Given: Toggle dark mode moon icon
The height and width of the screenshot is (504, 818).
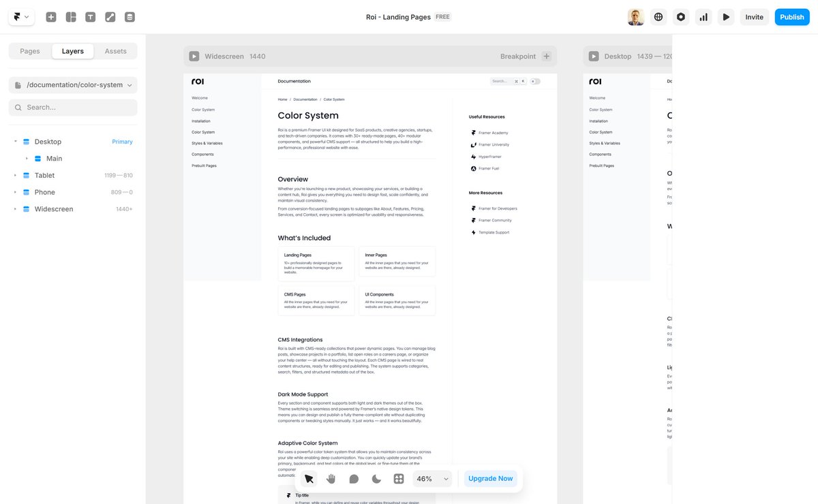Looking at the screenshot, I should pos(376,479).
